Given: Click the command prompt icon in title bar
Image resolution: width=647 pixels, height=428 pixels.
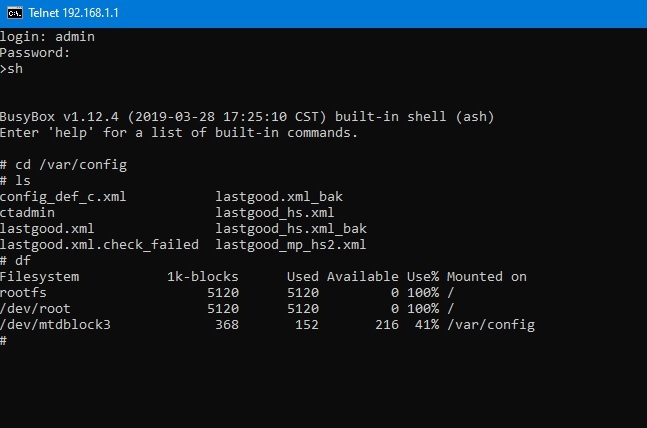Looking at the screenshot, I should 15,13.
